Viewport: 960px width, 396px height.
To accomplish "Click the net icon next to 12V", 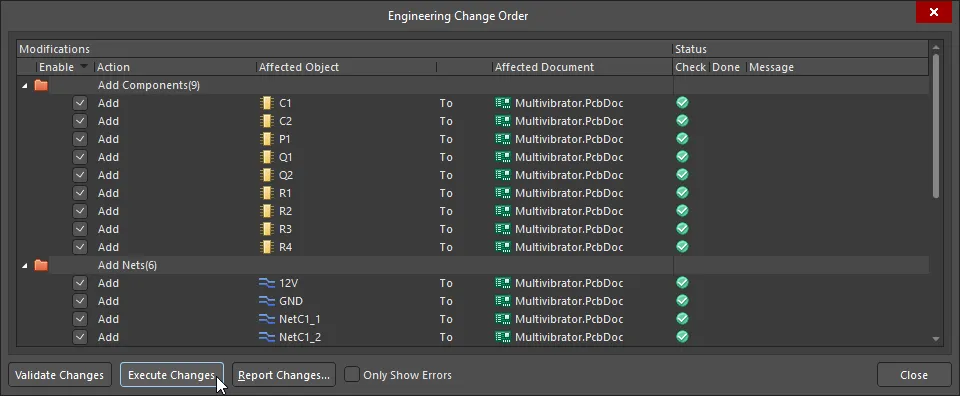I will pyautogui.click(x=267, y=283).
